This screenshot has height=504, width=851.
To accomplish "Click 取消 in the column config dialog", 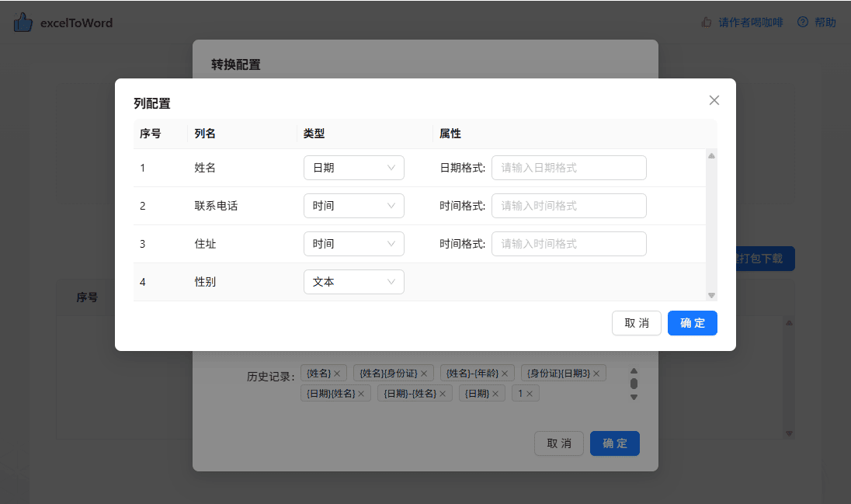I will (x=637, y=323).
